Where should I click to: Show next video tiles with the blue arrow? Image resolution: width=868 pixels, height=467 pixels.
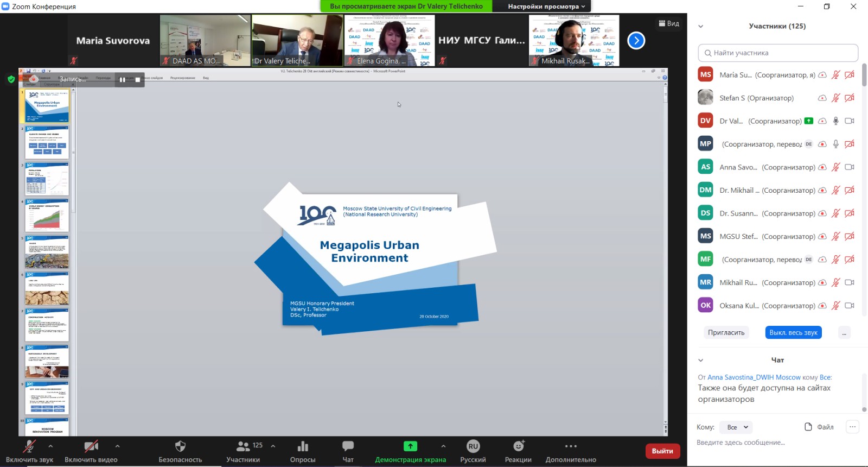636,40
